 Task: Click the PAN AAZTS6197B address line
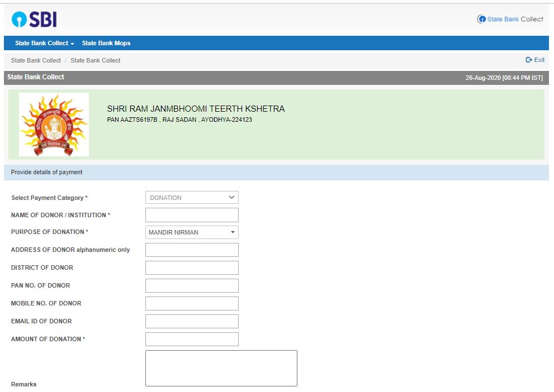[179, 119]
